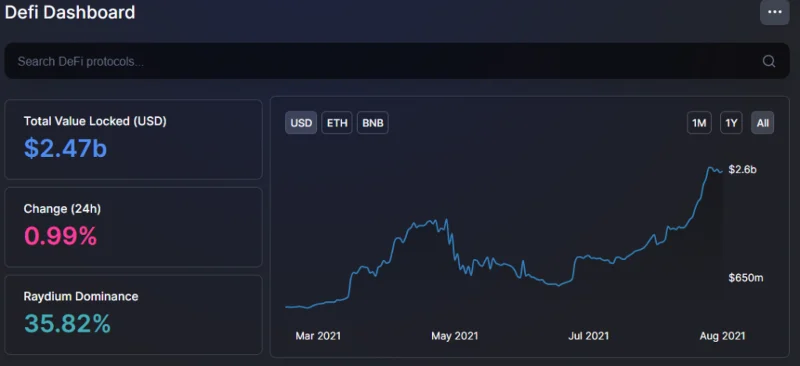Click the May 2021 axis label
The width and height of the screenshot is (800, 366).
click(x=455, y=336)
